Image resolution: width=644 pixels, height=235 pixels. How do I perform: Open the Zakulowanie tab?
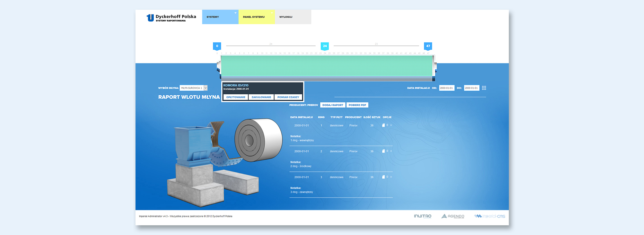pyautogui.click(x=261, y=97)
